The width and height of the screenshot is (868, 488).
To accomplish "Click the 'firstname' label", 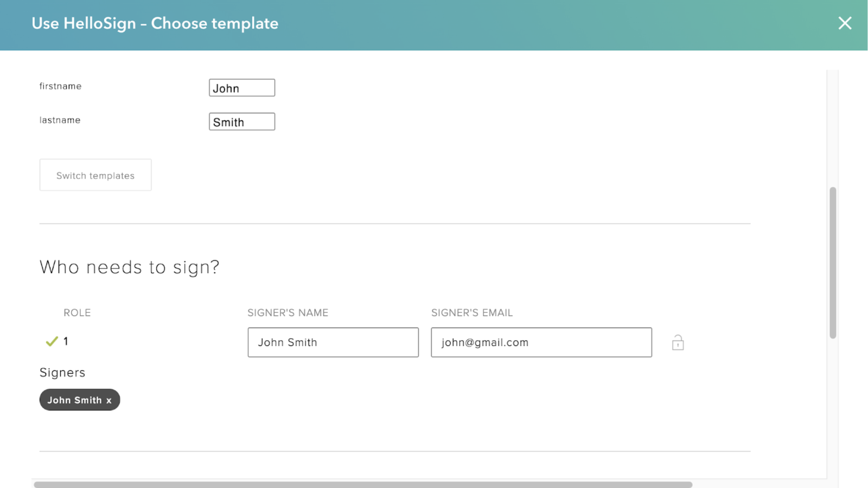I will 60,86.
